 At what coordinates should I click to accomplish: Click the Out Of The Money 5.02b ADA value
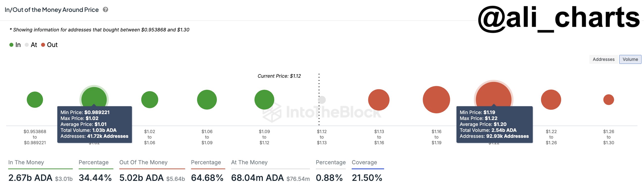click(141, 178)
